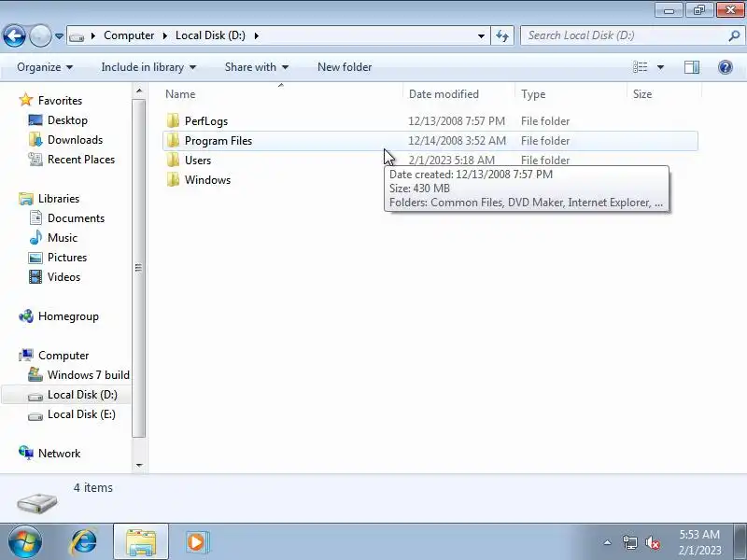
Task: Select Favorites in the navigation pane
Action: (60, 101)
